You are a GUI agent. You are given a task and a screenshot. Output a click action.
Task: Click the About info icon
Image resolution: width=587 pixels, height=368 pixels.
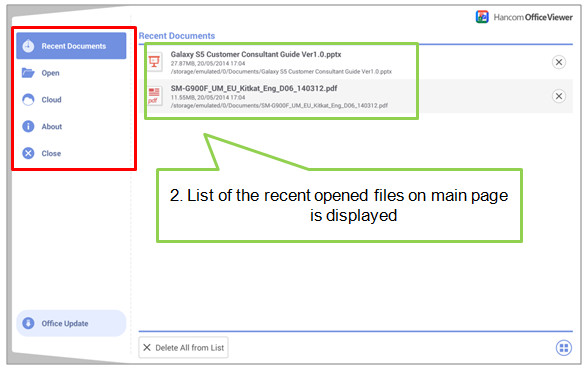coord(28,127)
